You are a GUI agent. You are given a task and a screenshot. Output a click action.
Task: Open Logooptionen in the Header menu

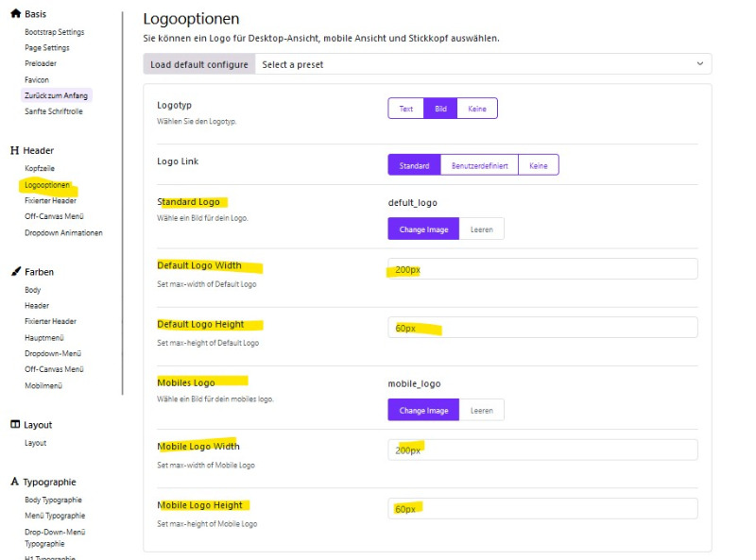pyautogui.click(x=47, y=185)
